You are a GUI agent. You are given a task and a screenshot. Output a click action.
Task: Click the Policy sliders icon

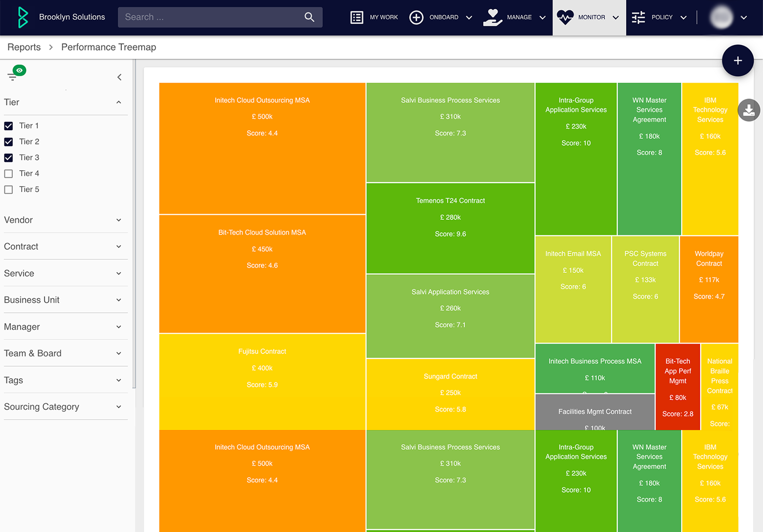point(638,17)
